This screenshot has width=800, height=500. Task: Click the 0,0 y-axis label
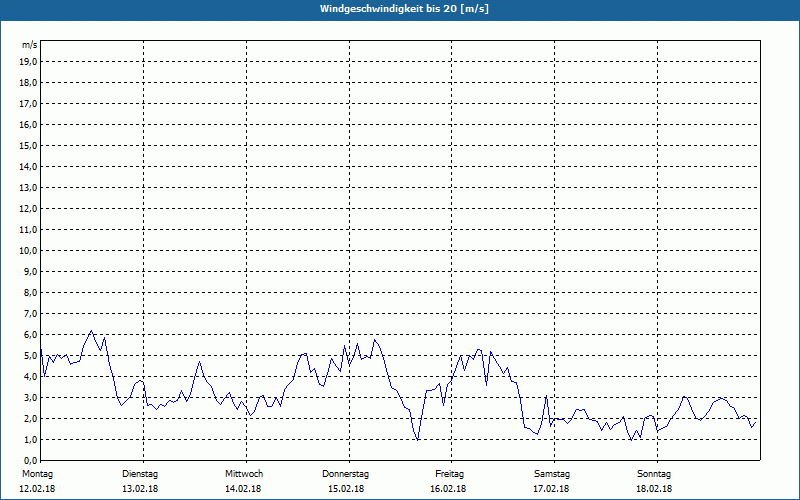pos(30,461)
